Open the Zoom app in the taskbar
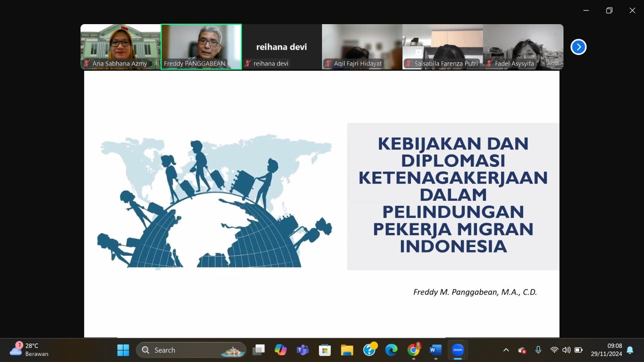This screenshot has height=362, width=644. [458, 350]
